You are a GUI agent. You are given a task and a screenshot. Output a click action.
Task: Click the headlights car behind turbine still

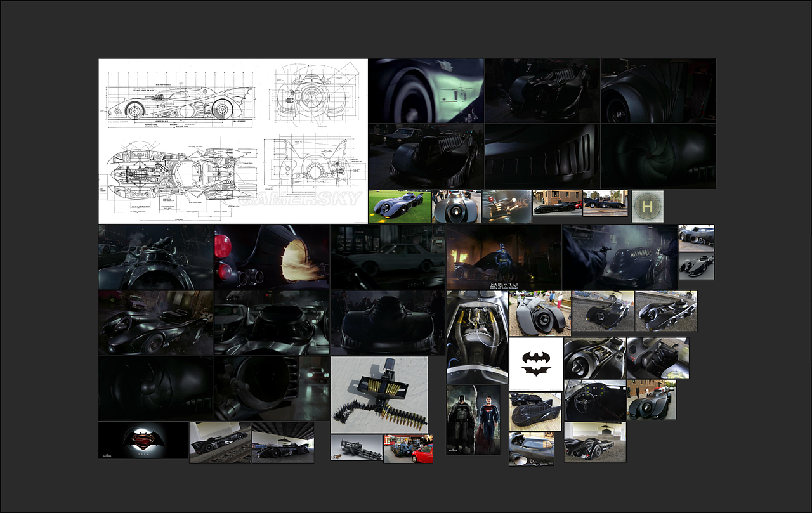coord(272,388)
